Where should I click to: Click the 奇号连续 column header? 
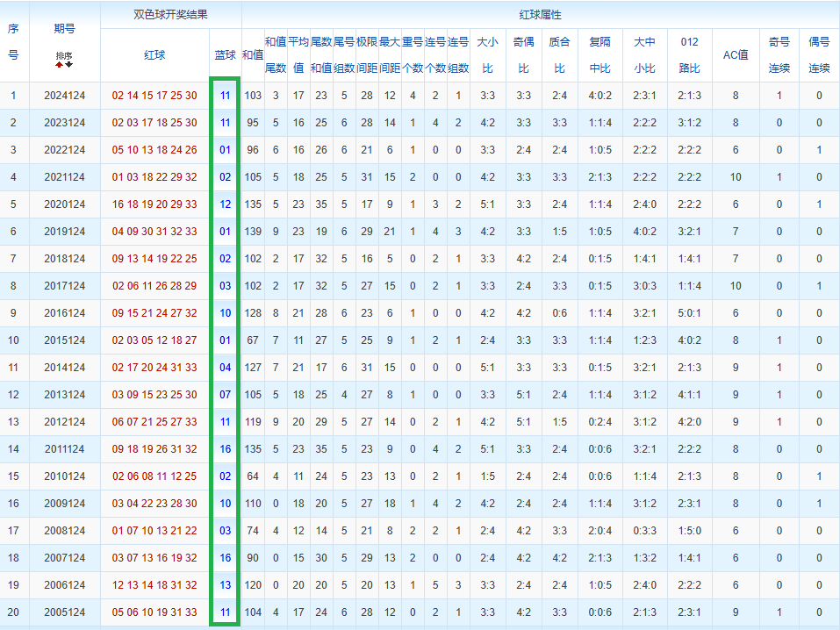[x=779, y=55]
